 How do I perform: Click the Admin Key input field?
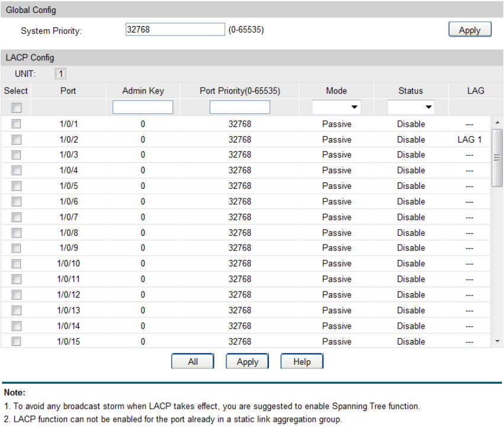coord(143,107)
